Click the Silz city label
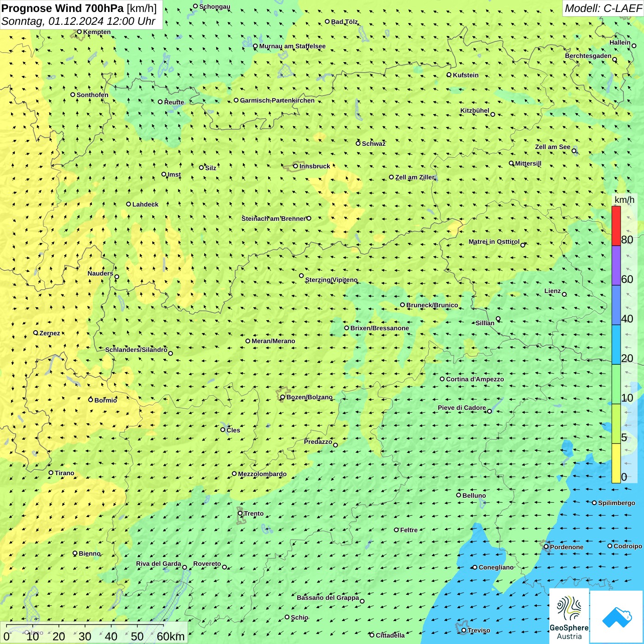Viewport: 644px width, 644px height. pos(211,168)
